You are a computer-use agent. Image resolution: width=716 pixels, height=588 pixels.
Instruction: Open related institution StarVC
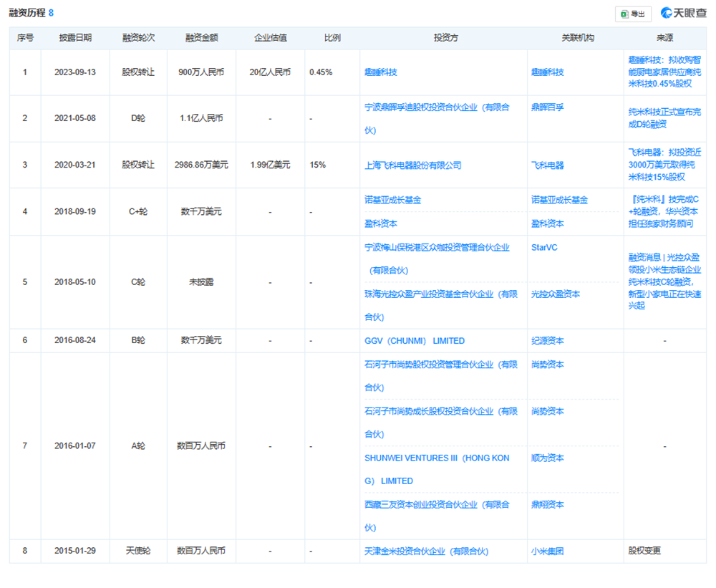point(544,248)
